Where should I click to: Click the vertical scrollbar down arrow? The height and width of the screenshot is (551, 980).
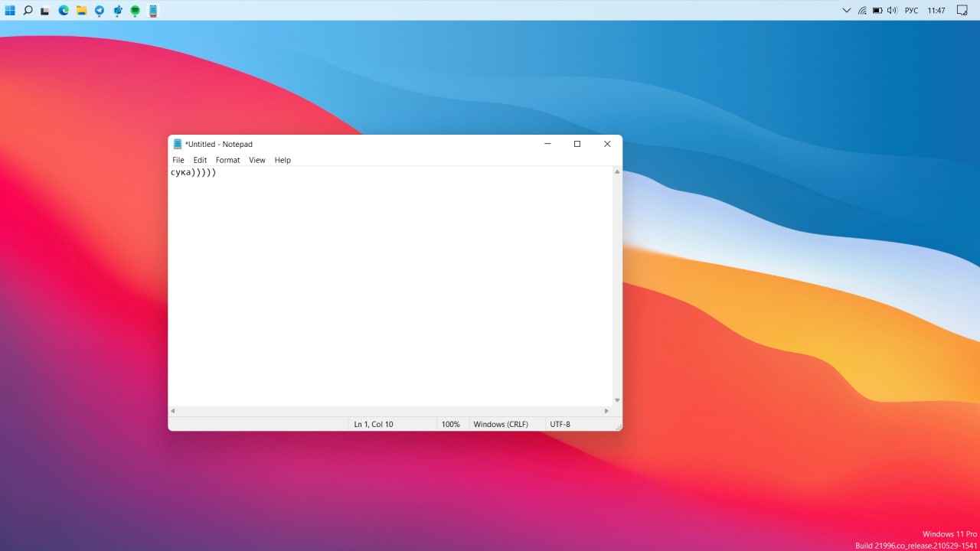click(617, 400)
